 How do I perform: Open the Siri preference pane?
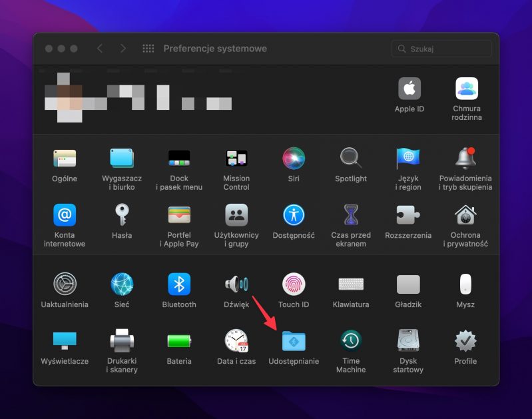coord(294,159)
